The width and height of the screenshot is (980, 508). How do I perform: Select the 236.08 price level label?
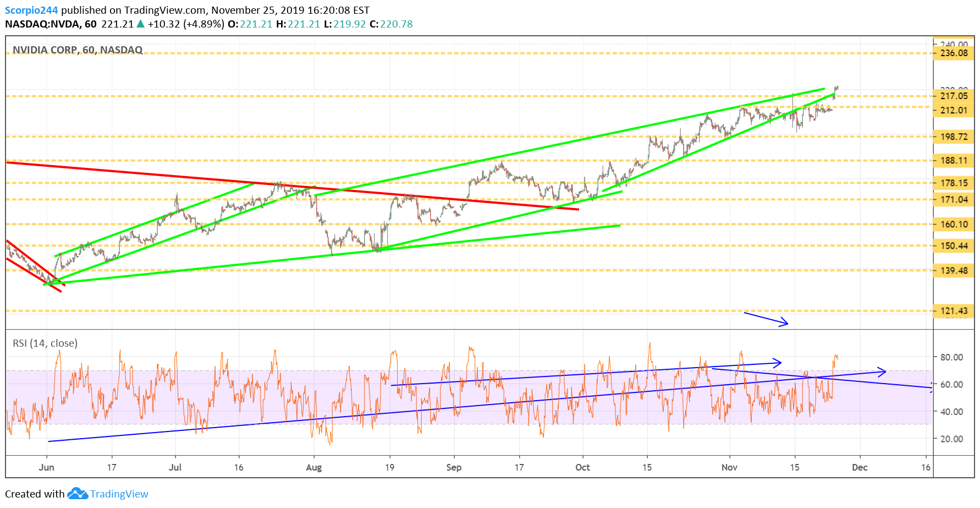click(954, 53)
